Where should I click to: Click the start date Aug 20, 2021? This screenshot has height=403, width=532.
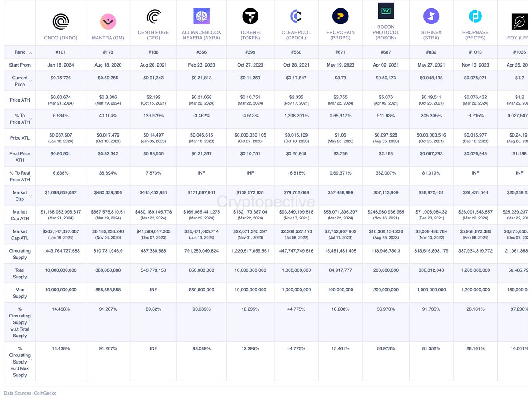(153, 65)
